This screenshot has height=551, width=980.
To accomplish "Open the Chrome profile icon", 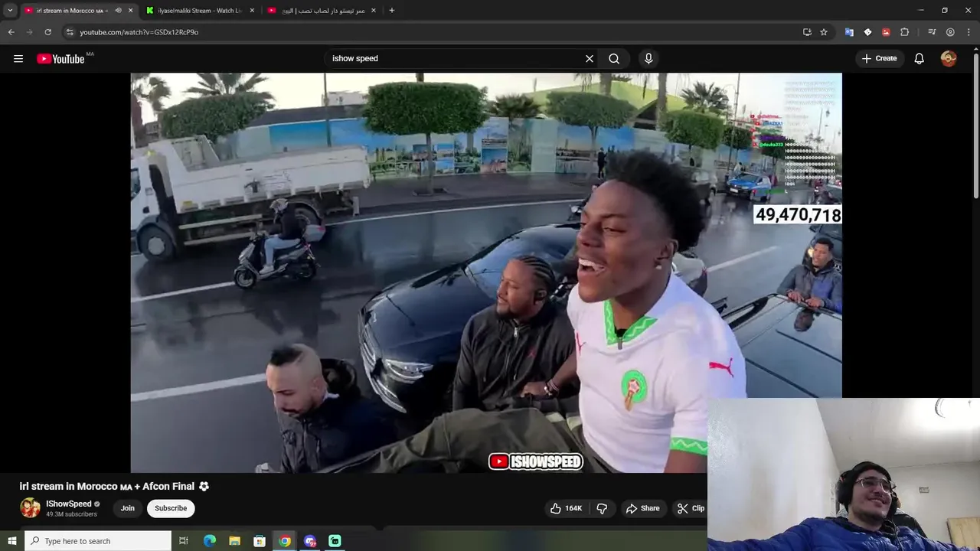I will tap(950, 32).
